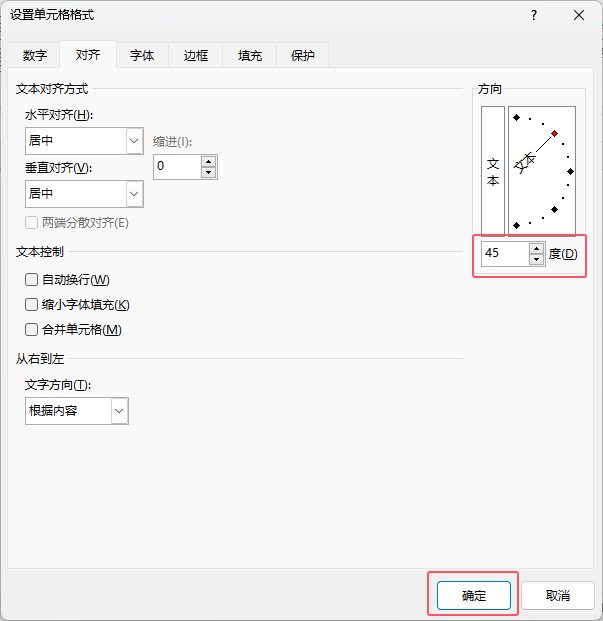Click the help question mark icon

click(x=534, y=15)
